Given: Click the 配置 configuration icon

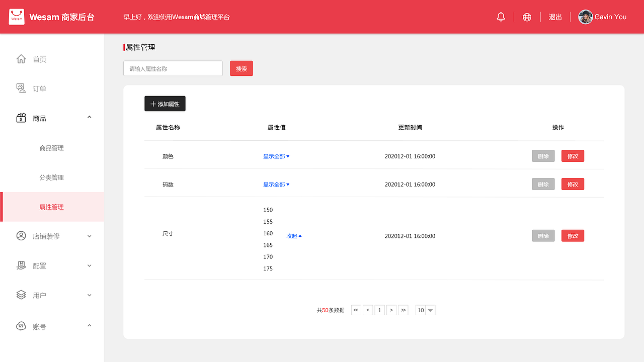Looking at the screenshot, I should coord(21,265).
